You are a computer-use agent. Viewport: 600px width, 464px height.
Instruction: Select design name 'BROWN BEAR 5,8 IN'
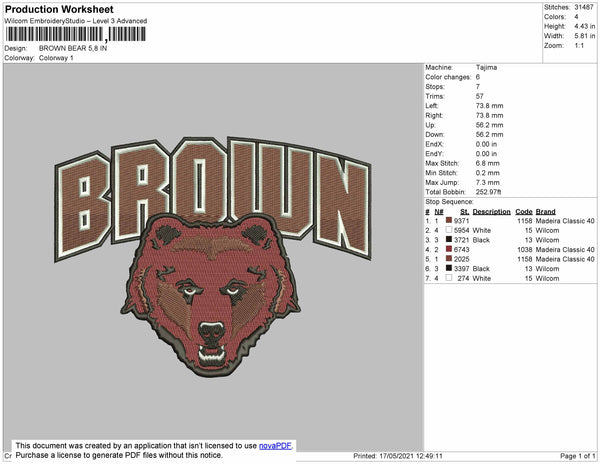click(73, 49)
